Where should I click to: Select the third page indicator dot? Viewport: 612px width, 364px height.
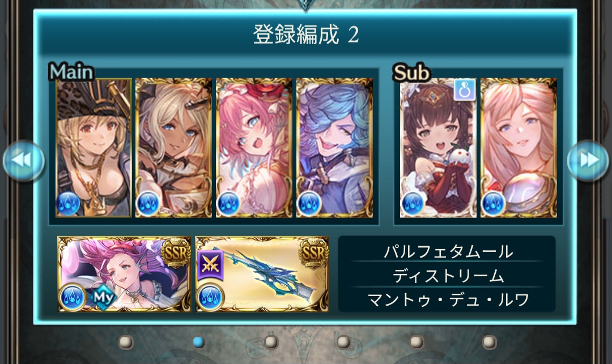click(271, 342)
